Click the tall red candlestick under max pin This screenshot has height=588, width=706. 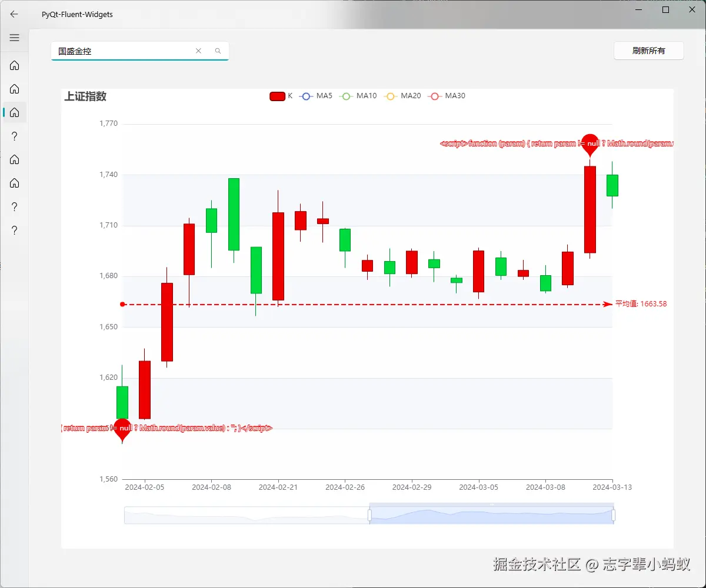coord(590,209)
